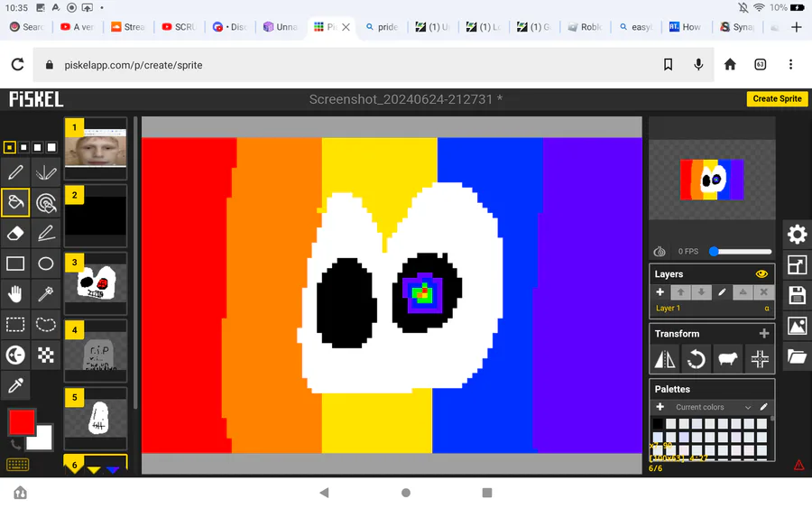Align image to center
Viewport: 812px width, 508px height.
click(759, 359)
